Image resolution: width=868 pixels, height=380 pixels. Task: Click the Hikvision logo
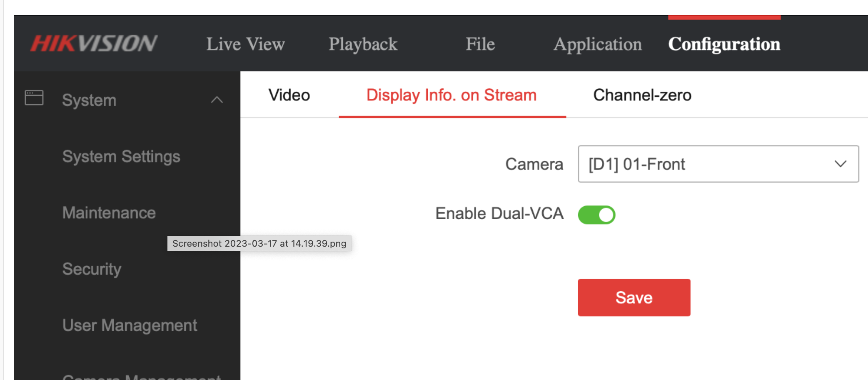point(94,44)
